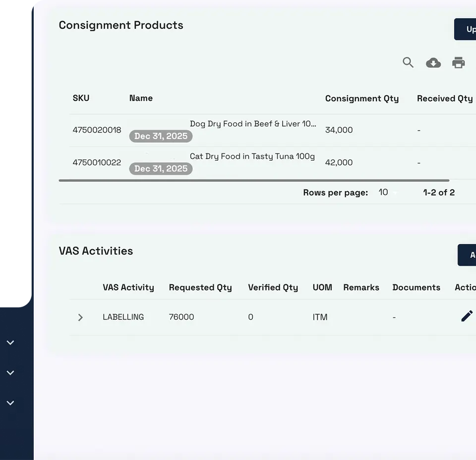
Task: Open the search in Consignment Products
Action: point(408,63)
